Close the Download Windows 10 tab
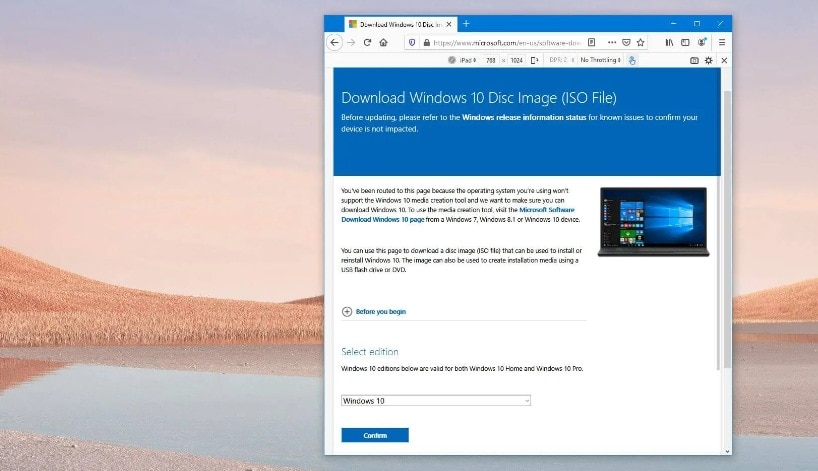 449,25
